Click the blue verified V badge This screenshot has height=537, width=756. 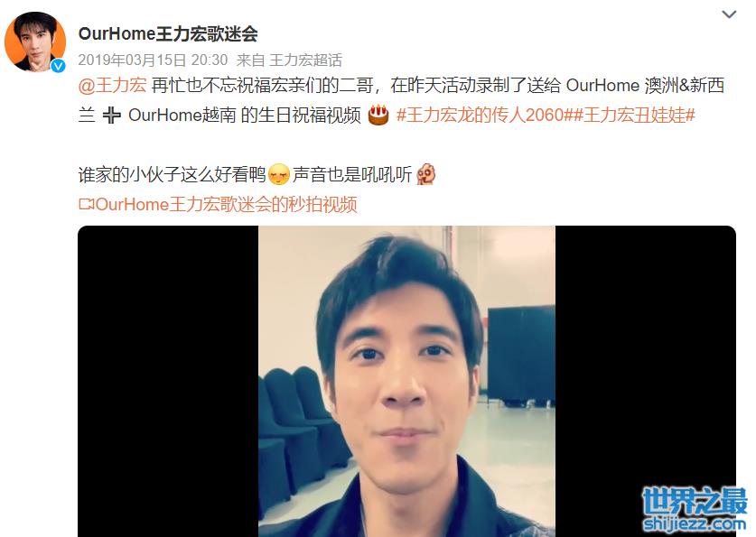pyautogui.click(x=59, y=66)
